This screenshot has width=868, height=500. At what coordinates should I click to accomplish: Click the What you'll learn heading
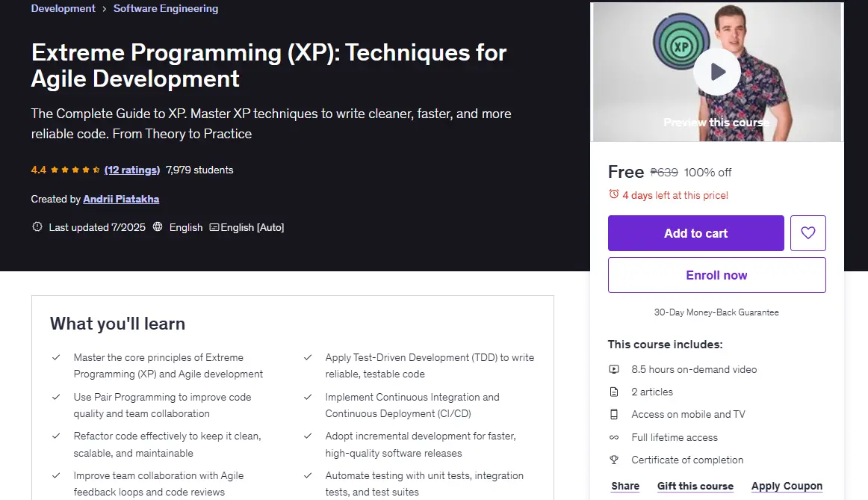(x=117, y=324)
